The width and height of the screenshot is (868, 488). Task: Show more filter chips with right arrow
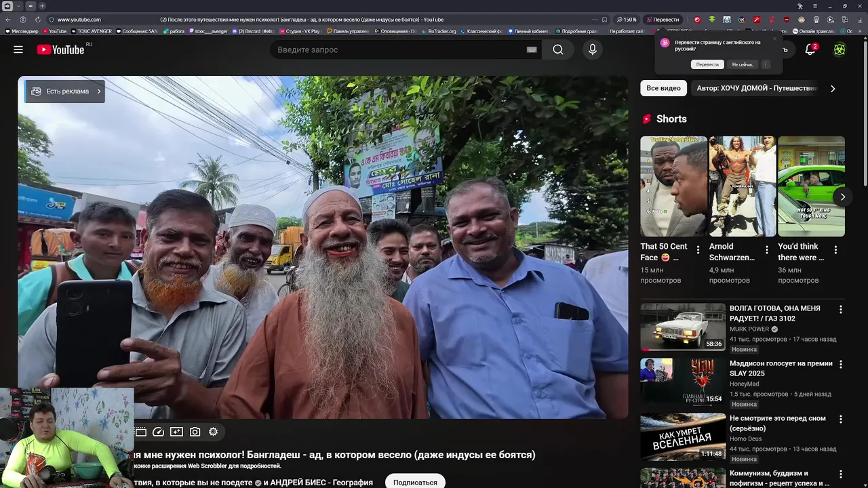(833, 88)
